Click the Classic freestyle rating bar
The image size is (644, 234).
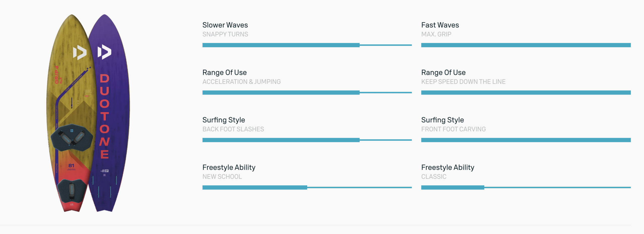[x=526, y=188]
